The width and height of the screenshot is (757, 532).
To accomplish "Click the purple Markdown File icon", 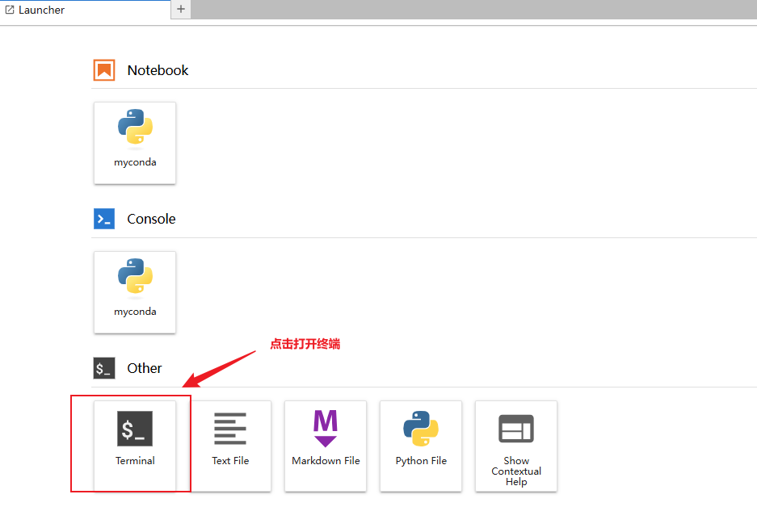I will point(325,428).
